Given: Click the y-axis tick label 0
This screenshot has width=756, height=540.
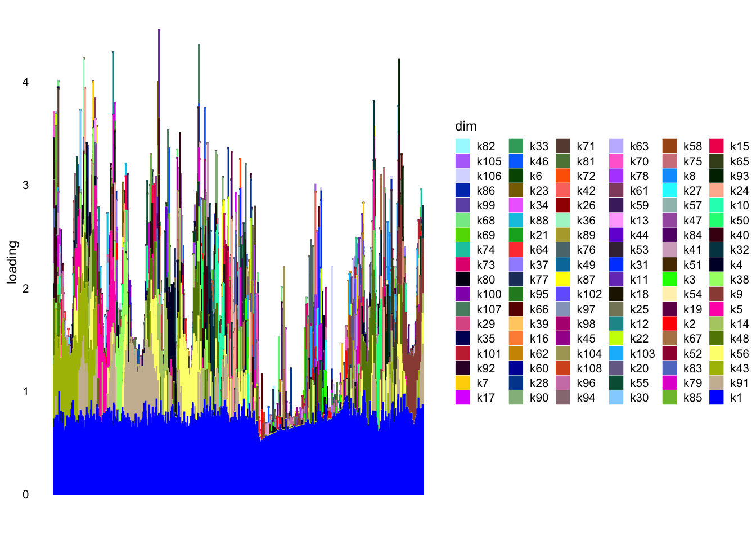Looking at the screenshot, I should pyautogui.click(x=25, y=495).
